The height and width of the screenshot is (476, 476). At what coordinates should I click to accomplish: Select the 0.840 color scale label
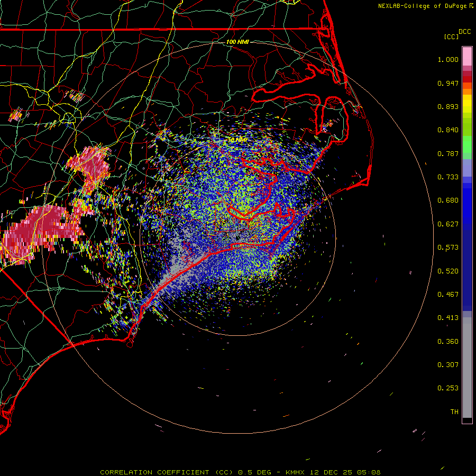448,130
